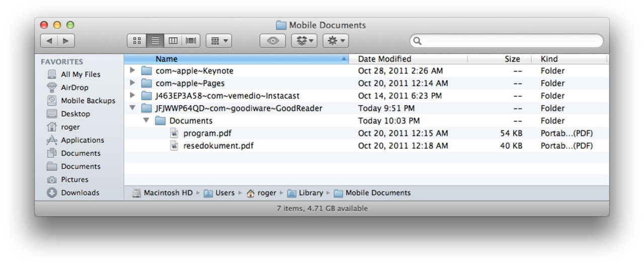Viewport: 644px width, 263px height.
Task: Open the item arrangement dropdown
Action: [219, 41]
